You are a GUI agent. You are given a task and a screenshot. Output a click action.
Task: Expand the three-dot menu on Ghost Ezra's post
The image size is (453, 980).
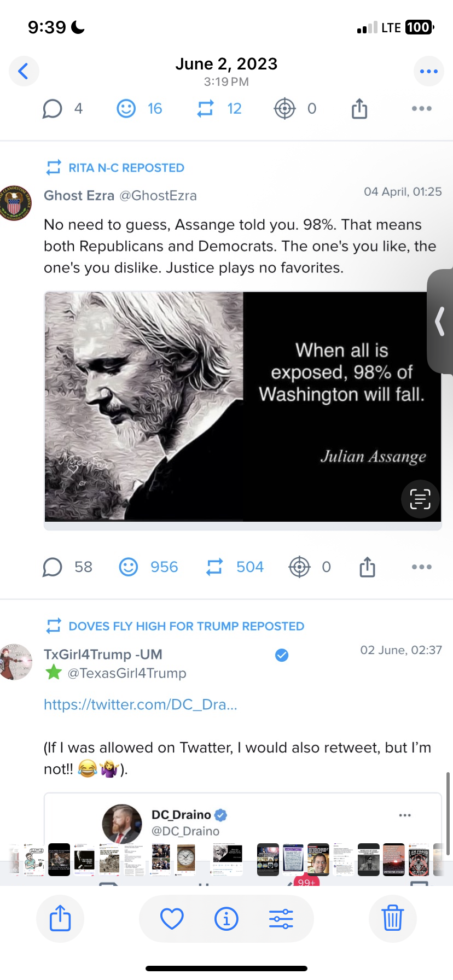click(x=421, y=567)
